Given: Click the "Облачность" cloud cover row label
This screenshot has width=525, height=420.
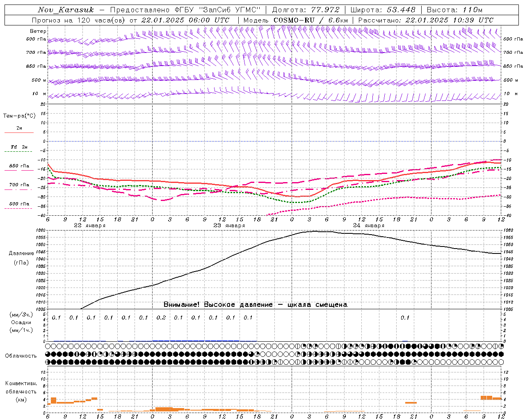Looking at the screenshot, I should coord(21,356).
